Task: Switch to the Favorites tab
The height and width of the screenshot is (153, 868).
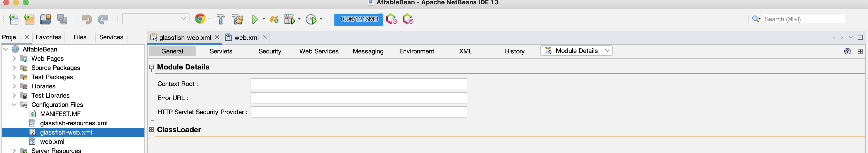Action: click(x=48, y=37)
